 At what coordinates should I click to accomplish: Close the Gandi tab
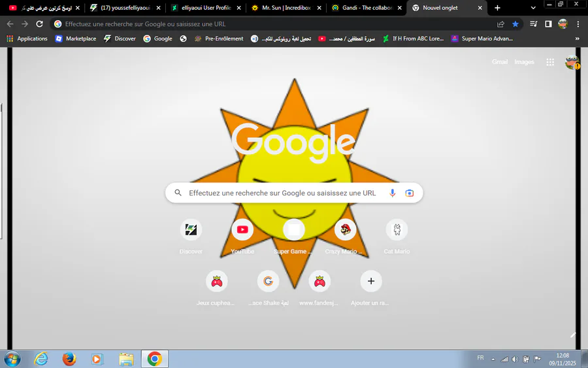tap(399, 8)
